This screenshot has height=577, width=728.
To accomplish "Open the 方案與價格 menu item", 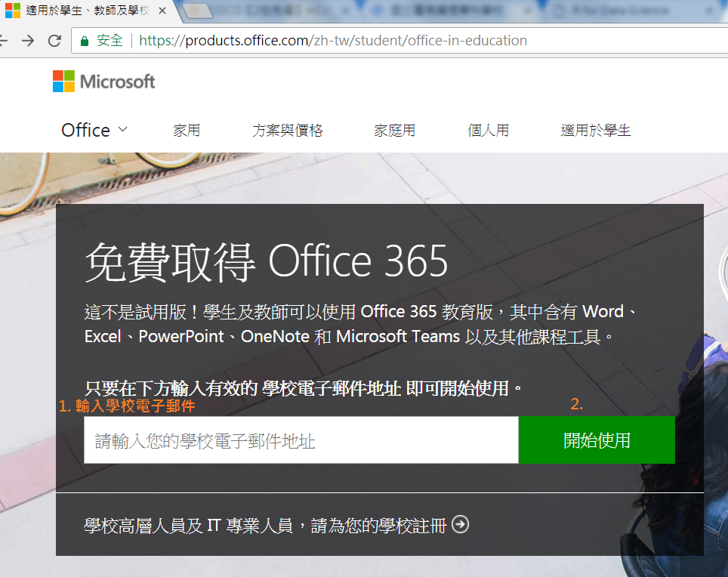I will pos(288,131).
